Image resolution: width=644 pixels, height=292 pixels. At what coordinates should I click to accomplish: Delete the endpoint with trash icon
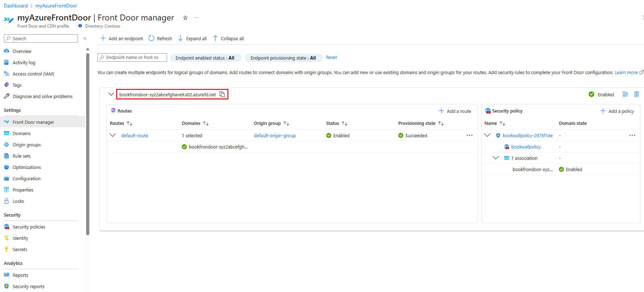pos(637,94)
